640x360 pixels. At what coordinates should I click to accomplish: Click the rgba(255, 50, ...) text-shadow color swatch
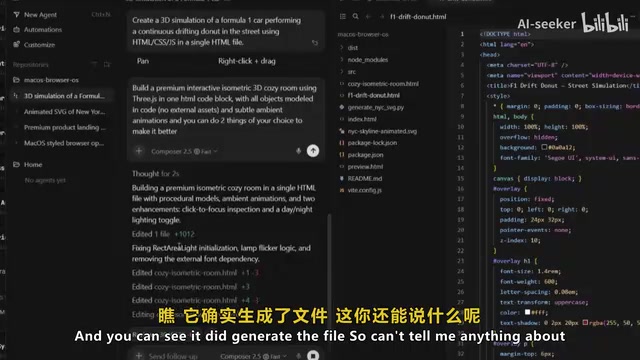(x=585, y=322)
